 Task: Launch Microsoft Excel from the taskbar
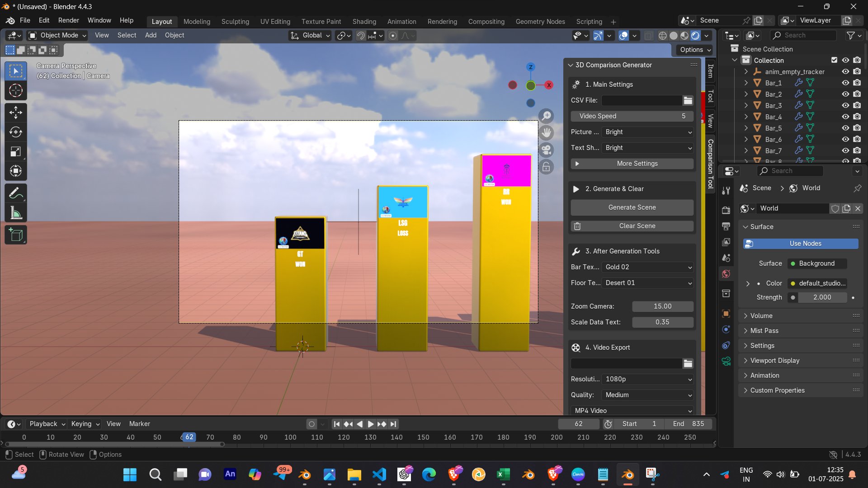pos(503,475)
